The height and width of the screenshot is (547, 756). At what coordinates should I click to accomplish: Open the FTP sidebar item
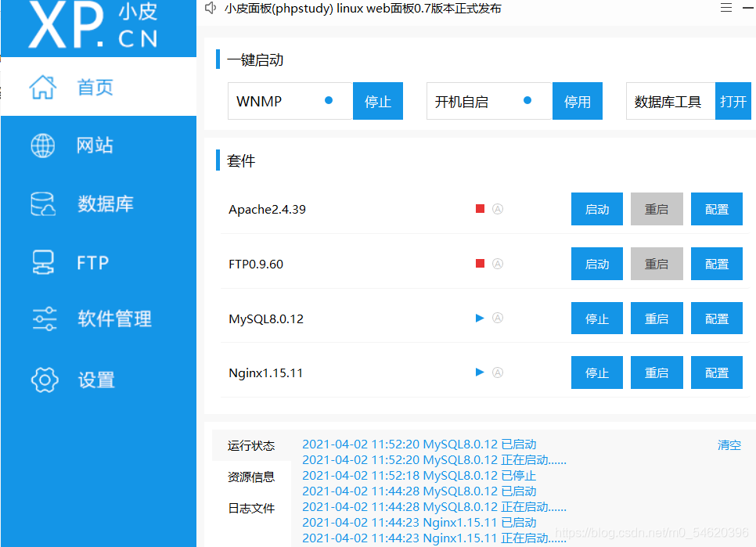pos(99,262)
